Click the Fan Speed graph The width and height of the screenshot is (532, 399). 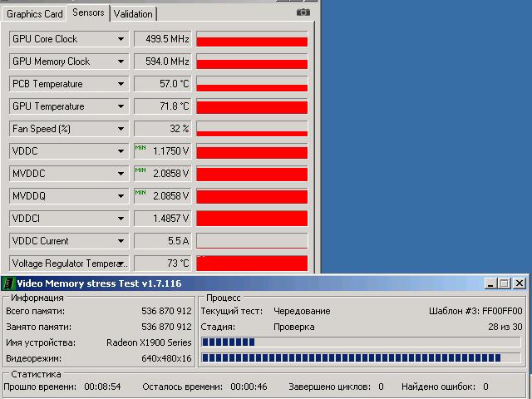point(252,129)
